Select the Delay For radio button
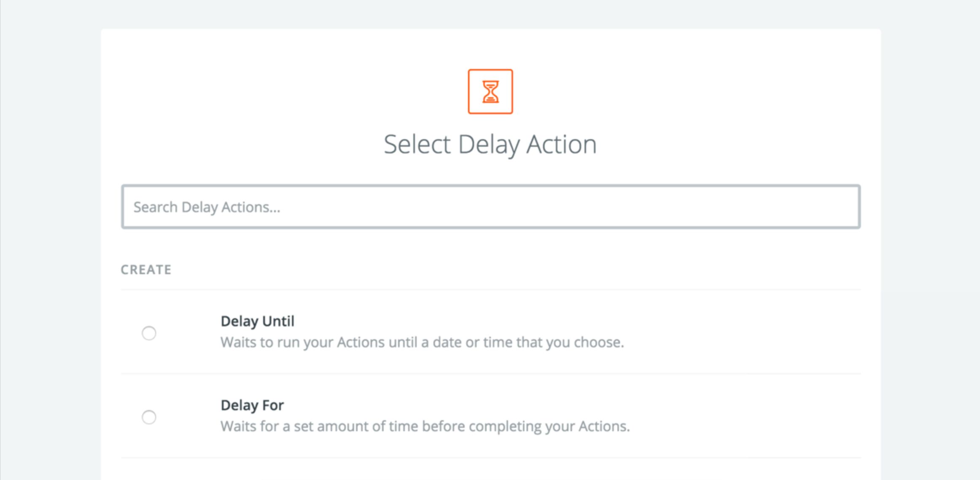The height and width of the screenshot is (480, 980). click(149, 417)
